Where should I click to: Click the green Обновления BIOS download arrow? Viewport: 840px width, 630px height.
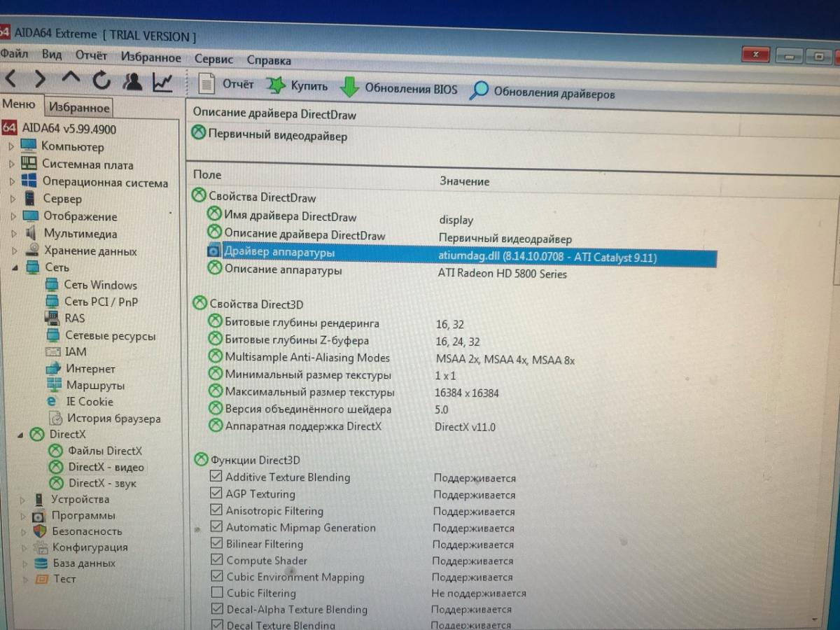349,88
